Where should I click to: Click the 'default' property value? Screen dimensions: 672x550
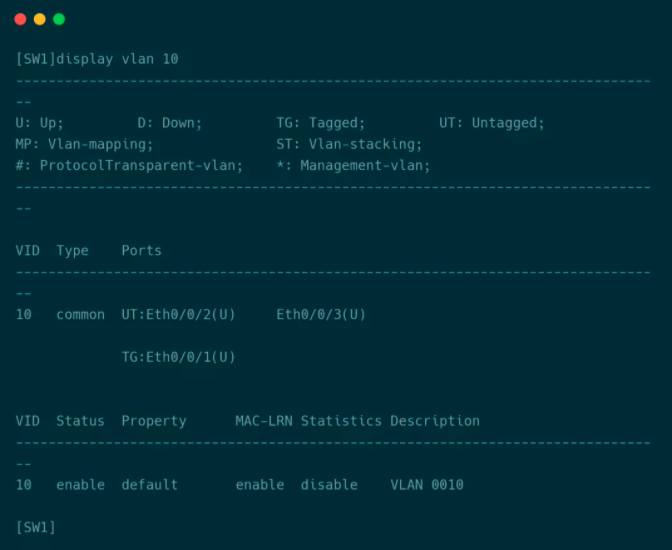pyautogui.click(x=150, y=485)
